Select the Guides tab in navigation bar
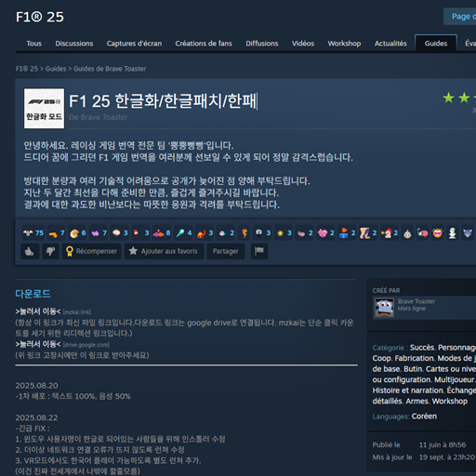This screenshot has width=476, height=476. pos(436,44)
